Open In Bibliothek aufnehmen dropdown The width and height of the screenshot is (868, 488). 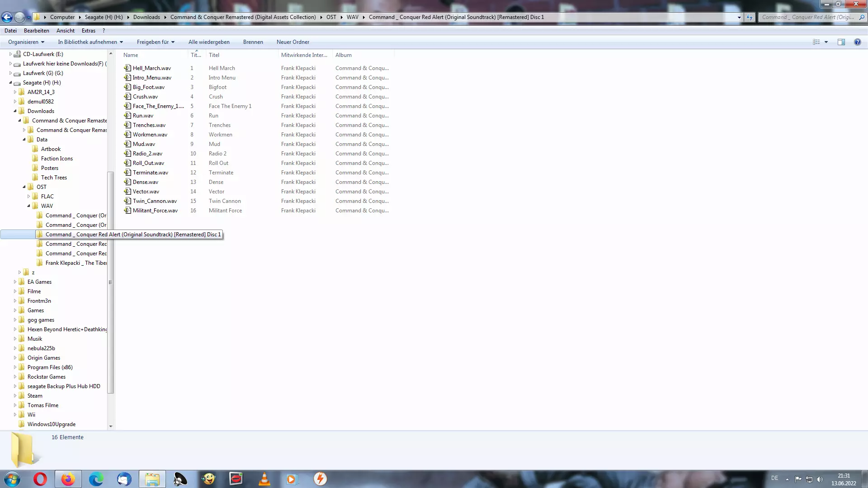[90, 42]
